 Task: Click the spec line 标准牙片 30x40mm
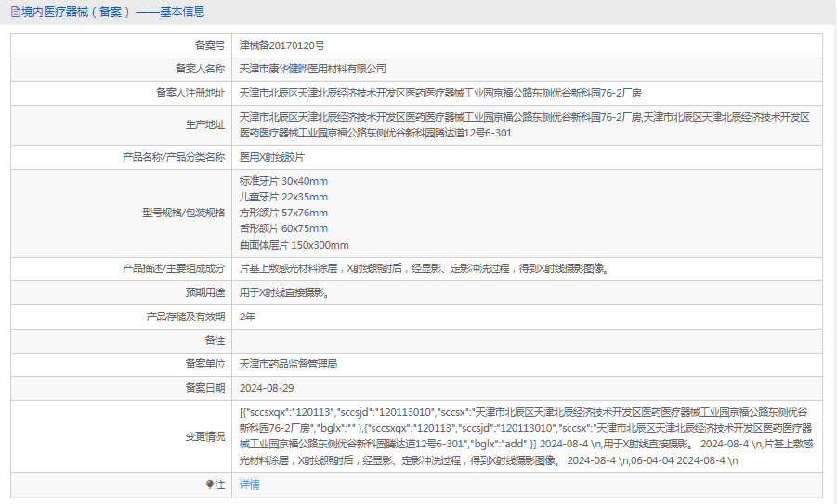283,181
